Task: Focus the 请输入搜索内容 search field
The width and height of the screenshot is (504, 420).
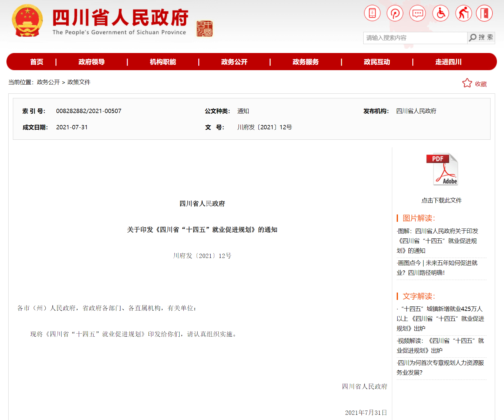Action: (x=415, y=38)
